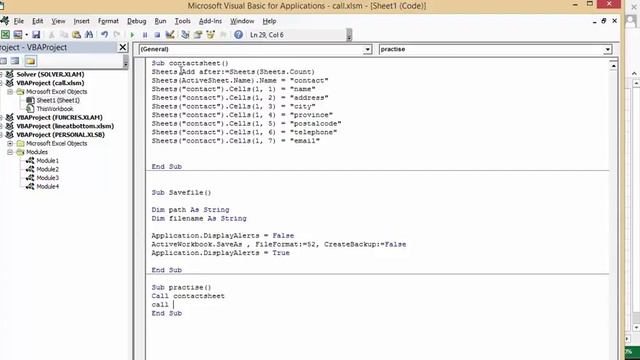Collapse the VBAProject (call.xlsm) node
Viewport: 640px width, 360px height.
point(1,83)
